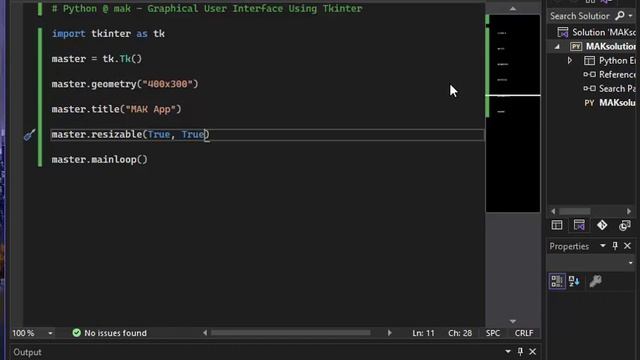Focus the Search Solution Explorer field

tap(580, 16)
